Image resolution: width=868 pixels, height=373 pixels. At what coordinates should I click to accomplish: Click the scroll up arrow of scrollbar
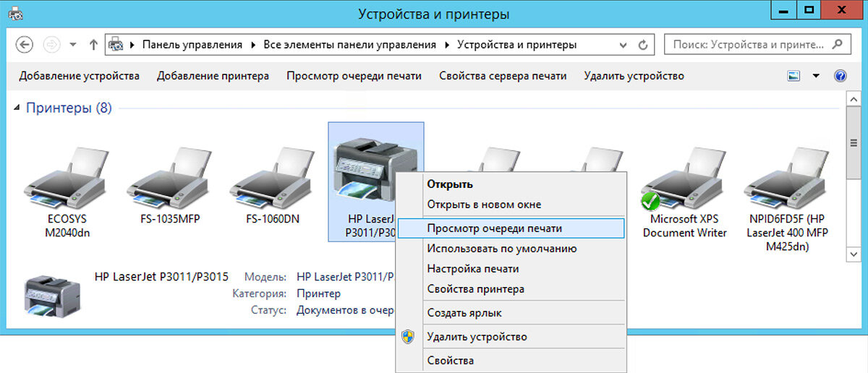pos(853,99)
